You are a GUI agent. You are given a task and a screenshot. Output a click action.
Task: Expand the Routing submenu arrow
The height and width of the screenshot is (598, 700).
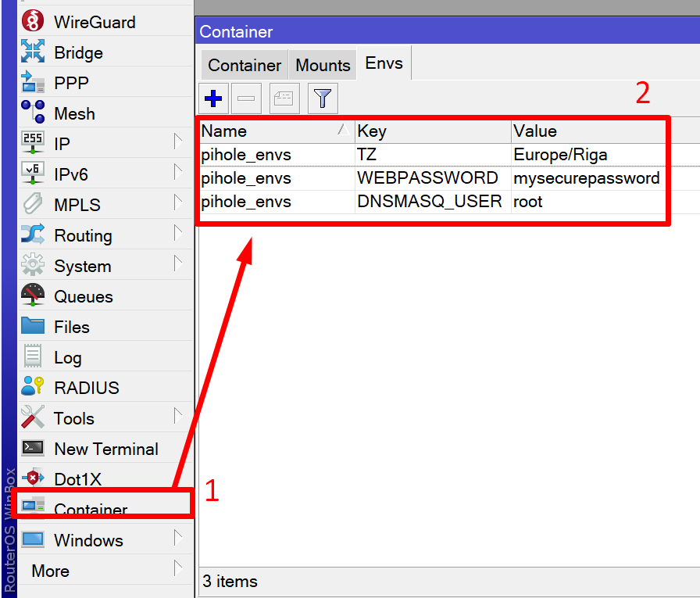click(x=178, y=233)
